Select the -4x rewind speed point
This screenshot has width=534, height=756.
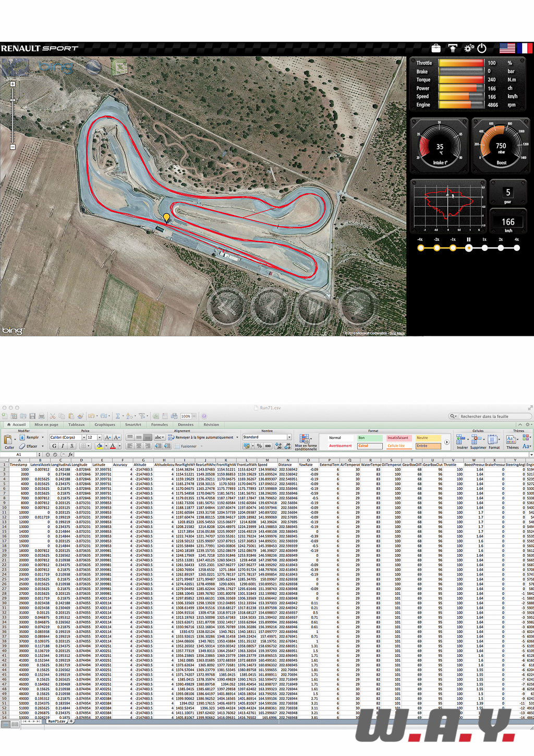[x=421, y=248]
